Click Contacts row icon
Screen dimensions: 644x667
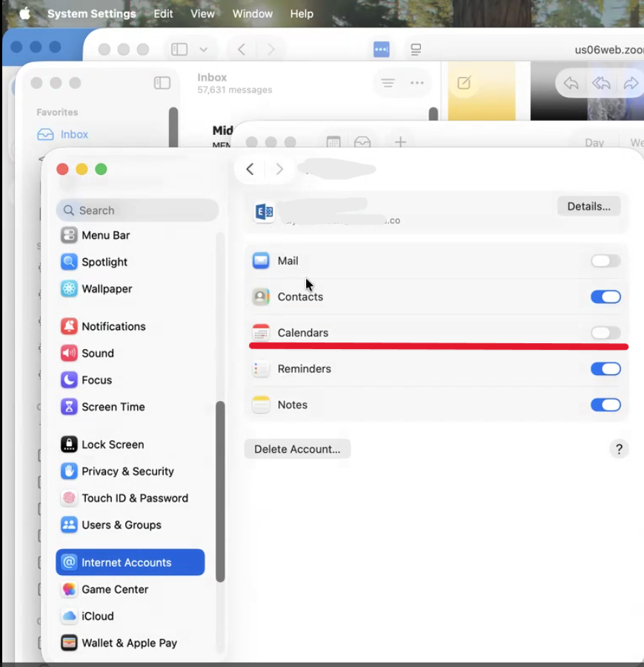(261, 297)
